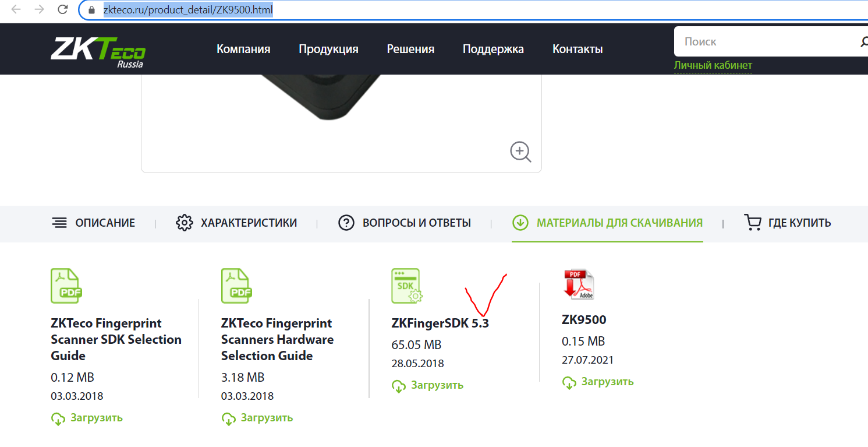Reload the page with refresh icon
The height and width of the screenshot is (447, 868).
62,9
